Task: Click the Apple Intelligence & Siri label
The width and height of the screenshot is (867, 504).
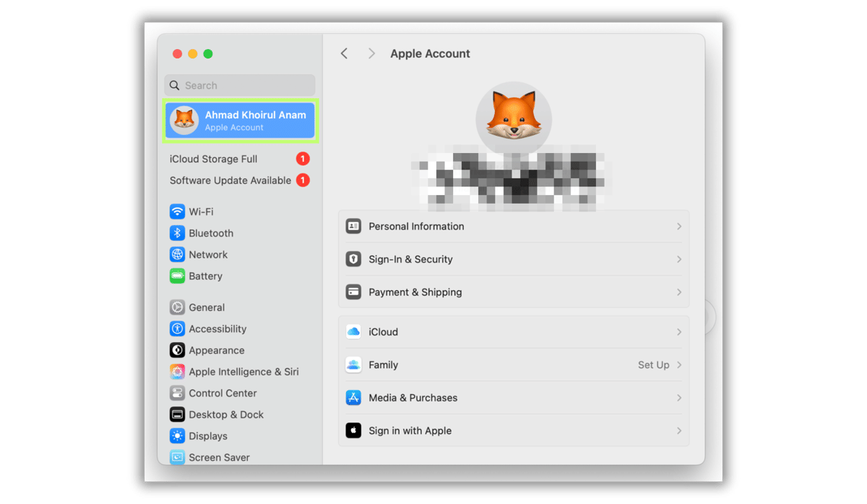Action: click(243, 372)
